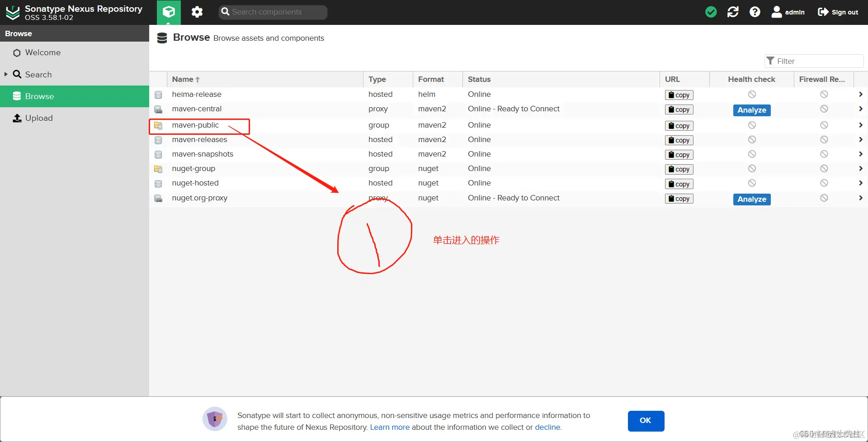Screen dimensions: 868x442
Task: Copy URL of maven-releases repository
Action: pyautogui.click(x=679, y=140)
